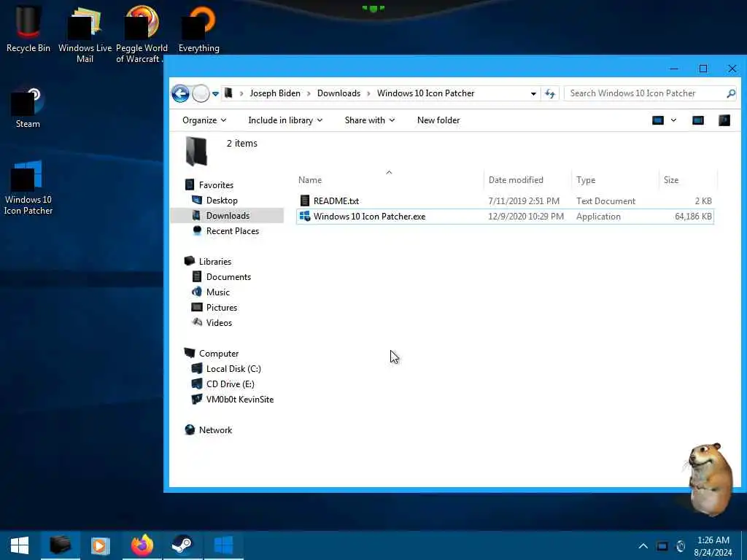
Task: Click the hamster desktop mascot
Action: pos(709,478)
